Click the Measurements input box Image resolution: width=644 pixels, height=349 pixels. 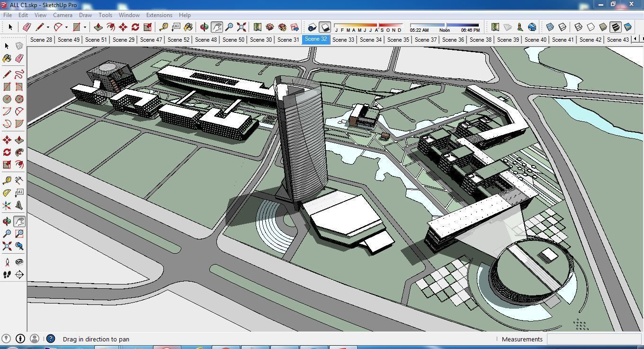click(x=594, y=339)
